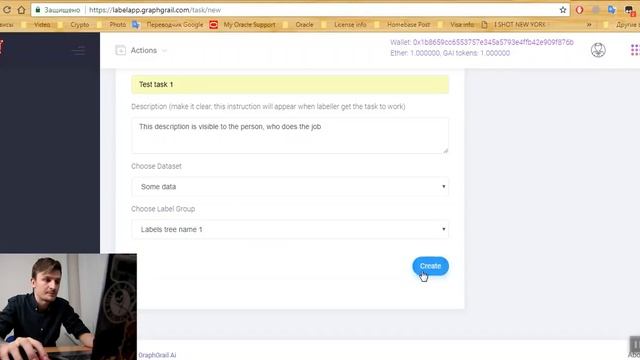Open the Label Group dropdown showing Labels tree name 1
This screenshot has width=640, height=360.
pos(290,229)
